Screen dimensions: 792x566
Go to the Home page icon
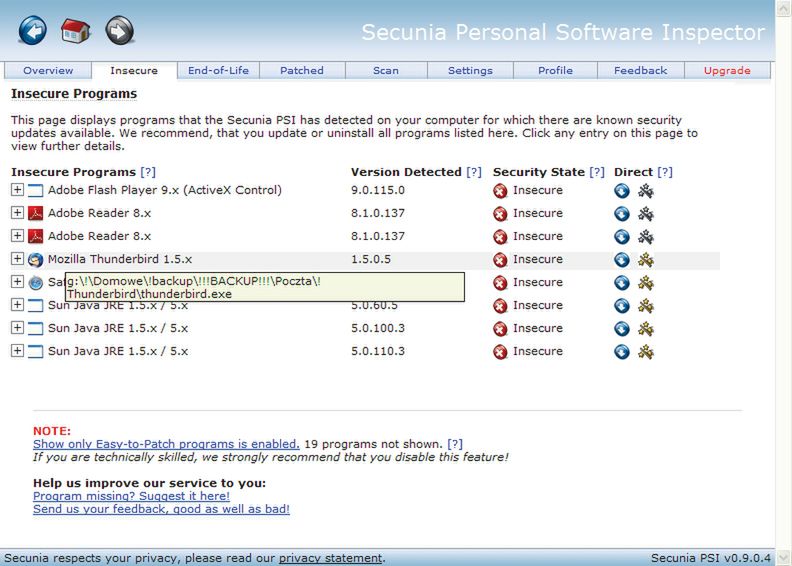76,31
